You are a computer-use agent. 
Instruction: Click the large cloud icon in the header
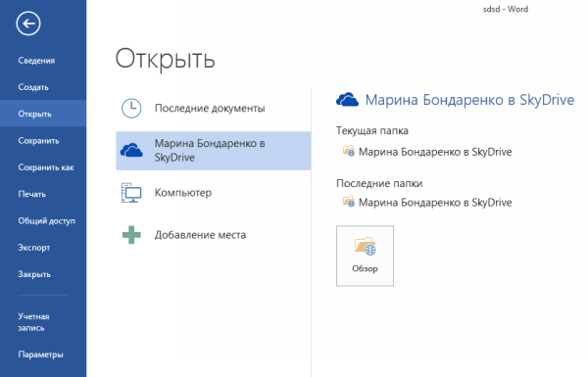[347, 100]
